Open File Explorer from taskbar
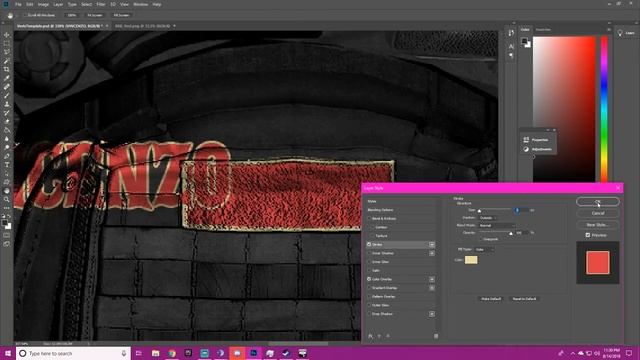Viewport: 640px width, 360px height. [x=156, y=353]
